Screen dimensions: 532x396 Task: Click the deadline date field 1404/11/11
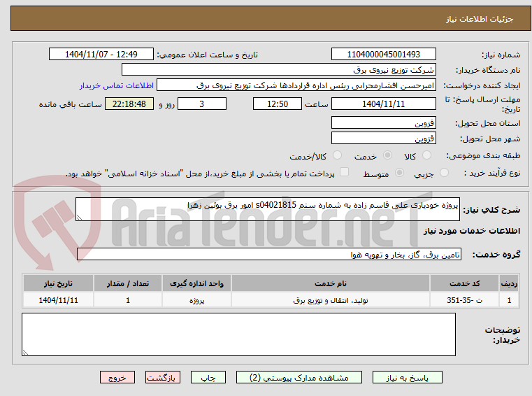pos(384,104)
